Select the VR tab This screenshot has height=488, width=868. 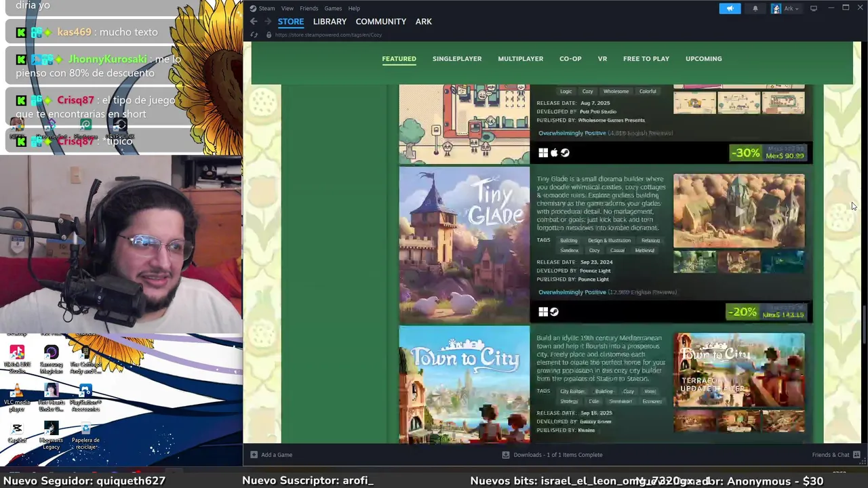[602, 59]
